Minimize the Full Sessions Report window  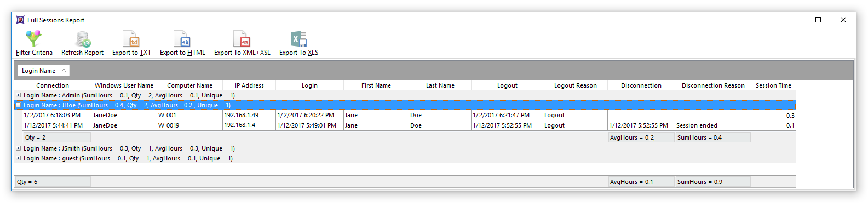pyautogui.click(x=794, y=20)
